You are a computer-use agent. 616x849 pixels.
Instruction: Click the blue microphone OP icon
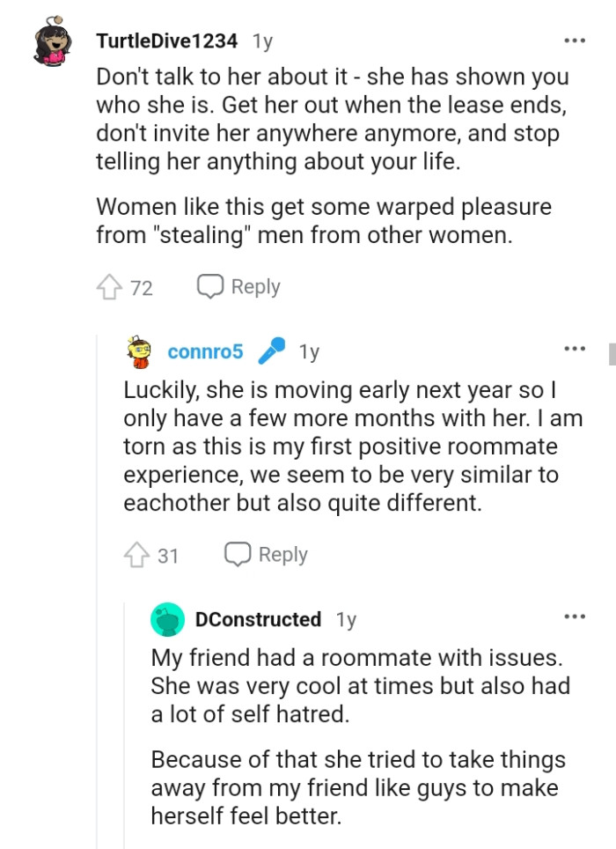pos(271,351)
